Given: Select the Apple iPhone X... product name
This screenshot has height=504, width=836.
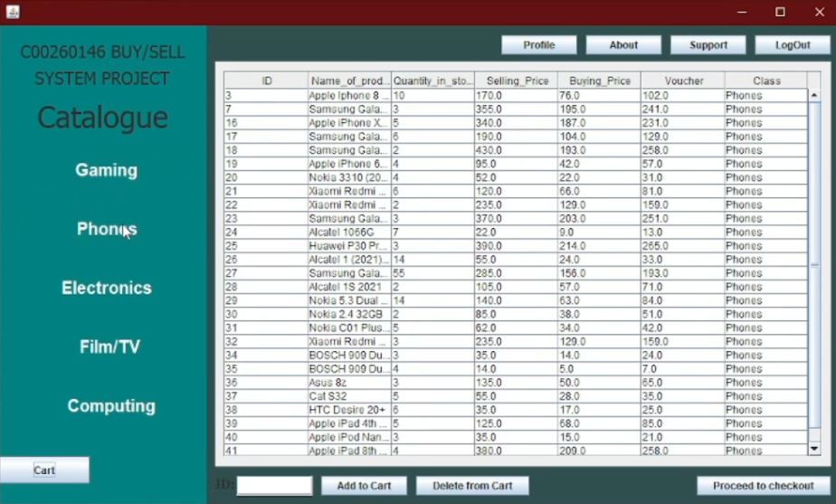Looking at the screenshot, I should click(349, 123).
